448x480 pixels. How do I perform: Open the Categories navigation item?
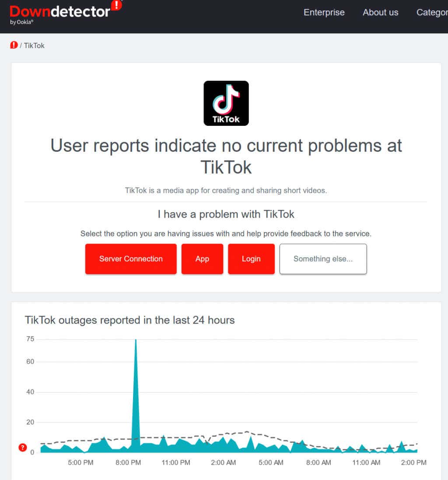tap(431, 13)
